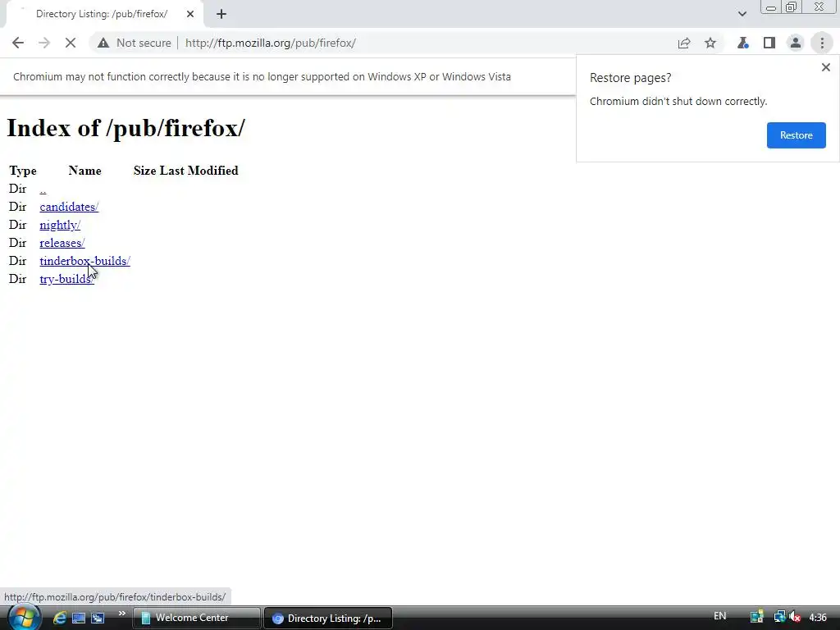
Task: Click the EN language indicator
Action: click(x=720, y=616)
